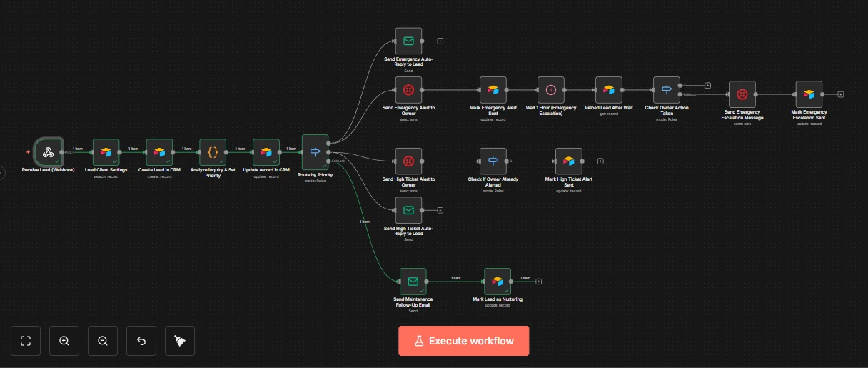
Task: Open the Analyze Inquiry & Set Priority code node
Action: pos(213,152)
